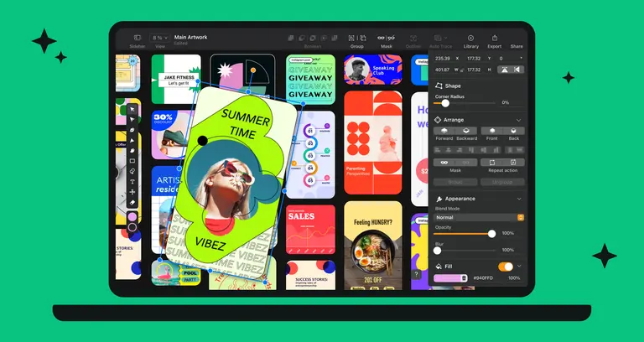Click the GIVEAWAY artboard thumbnail
Image resolution: width=644 pixels, height=342 pixels.
(x=310, y=80)
